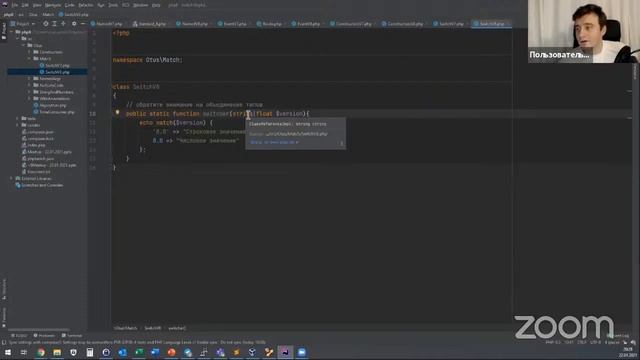Switch to PhpStorm icon on the taskbar

[285, 352]
